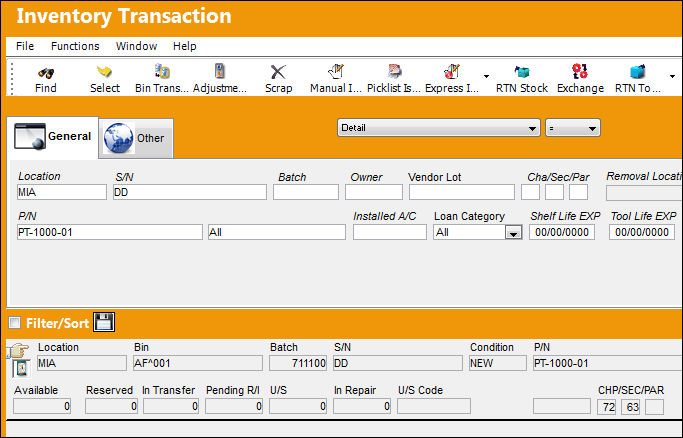Click the Available quantity field
This screenshot has width=683, height=438.
(42, 406)
